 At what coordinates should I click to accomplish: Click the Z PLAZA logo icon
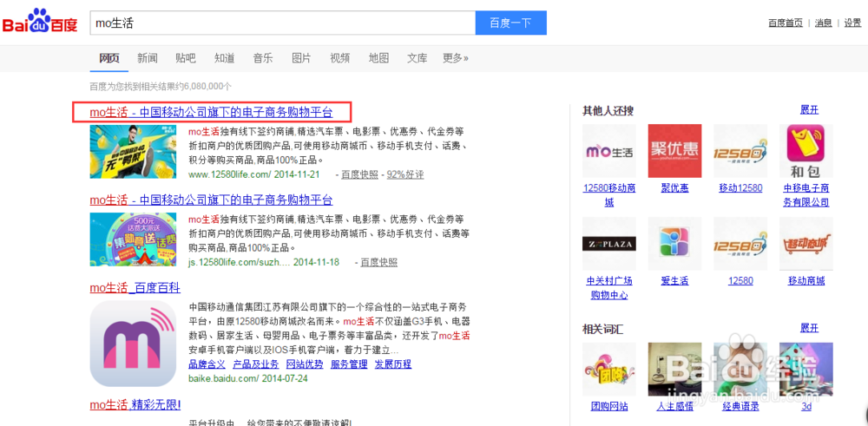pyautogui.click(x=609, y=244)
